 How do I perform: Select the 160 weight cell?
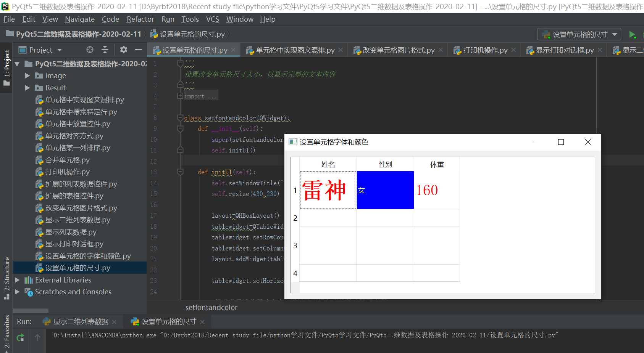point(437,190)
